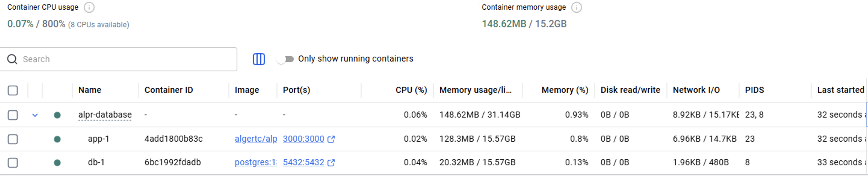Open the algertc/alp image link
868x176 pixels.
coord(256,139)
